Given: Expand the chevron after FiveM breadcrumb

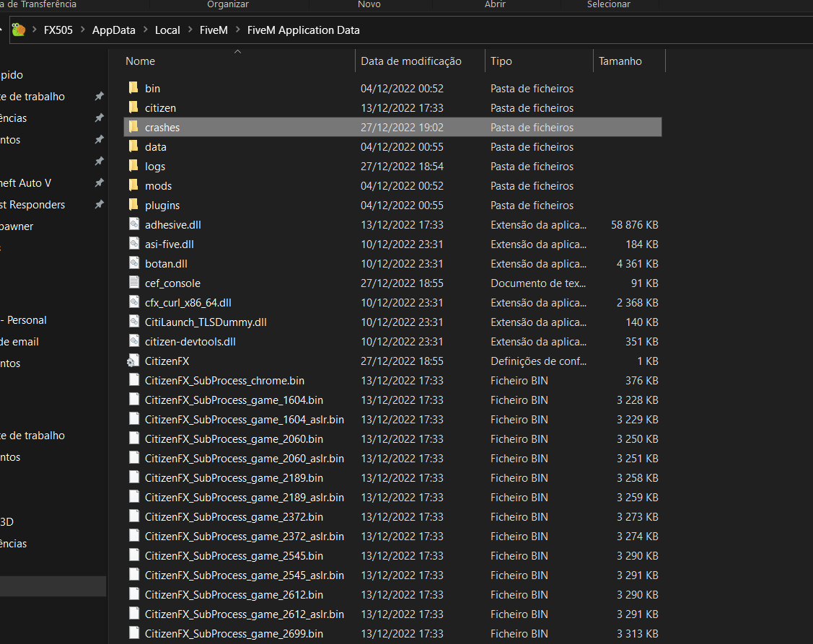Looking at the screenshot, I should pos(237,30).
